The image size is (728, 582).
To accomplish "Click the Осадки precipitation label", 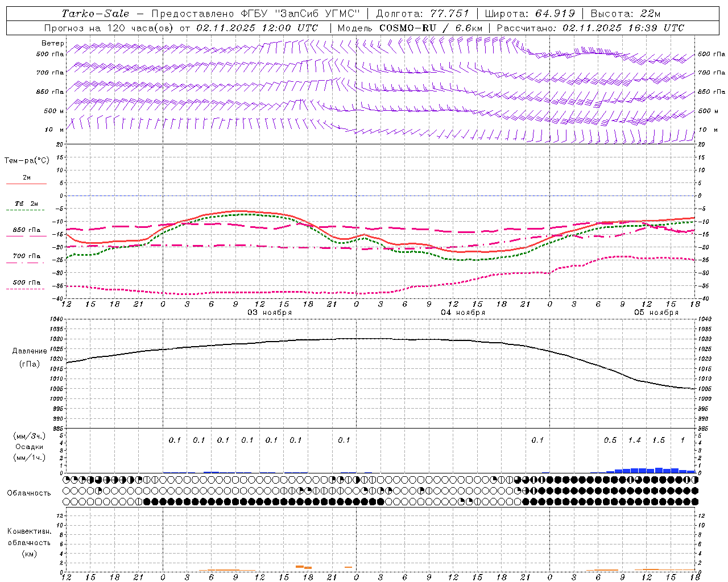I will coord(30,447).
